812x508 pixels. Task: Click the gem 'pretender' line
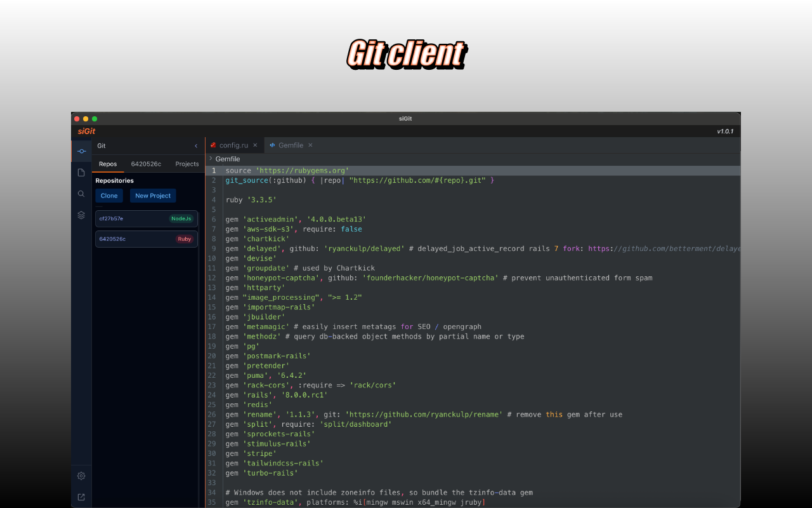tap(258, 366)
